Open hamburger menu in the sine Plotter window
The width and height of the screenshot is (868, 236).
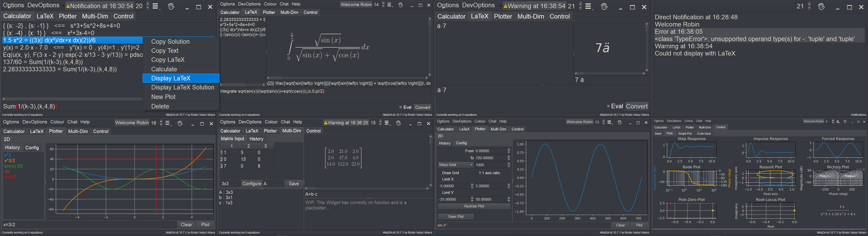[x=610, y=122]
